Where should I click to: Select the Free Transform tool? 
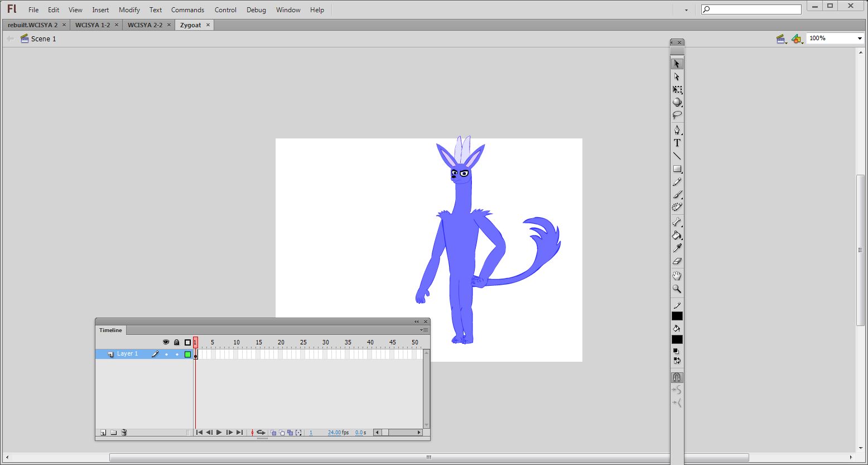pyautogui.click(x=677, y=89)
